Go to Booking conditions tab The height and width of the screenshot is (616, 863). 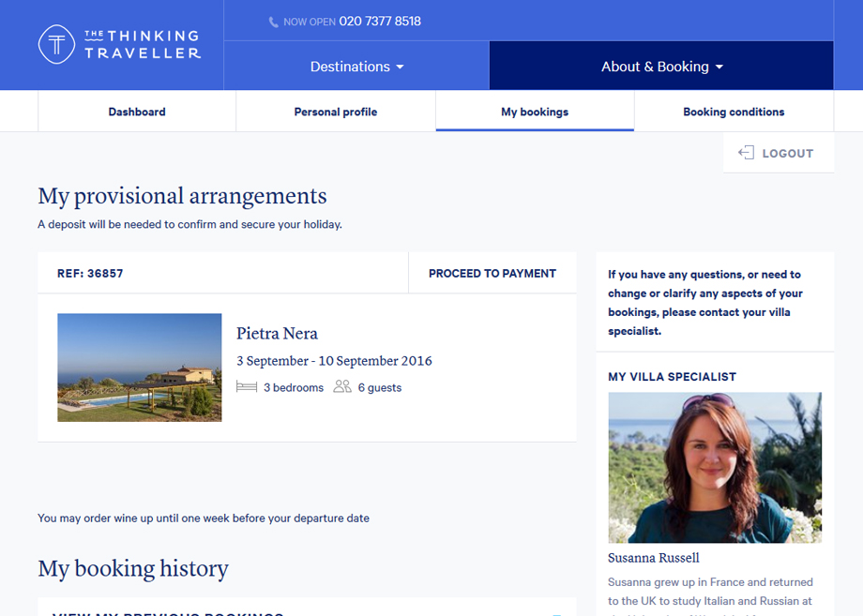point(734,112)
